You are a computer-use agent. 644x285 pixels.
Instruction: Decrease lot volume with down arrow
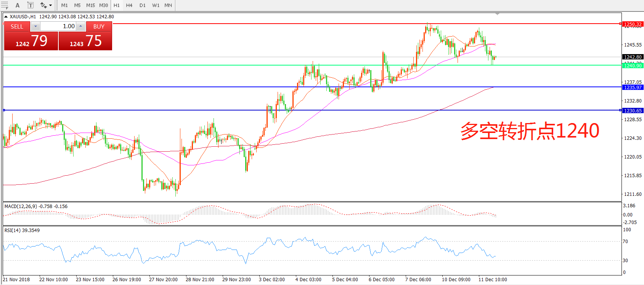(x=35, y=26)
